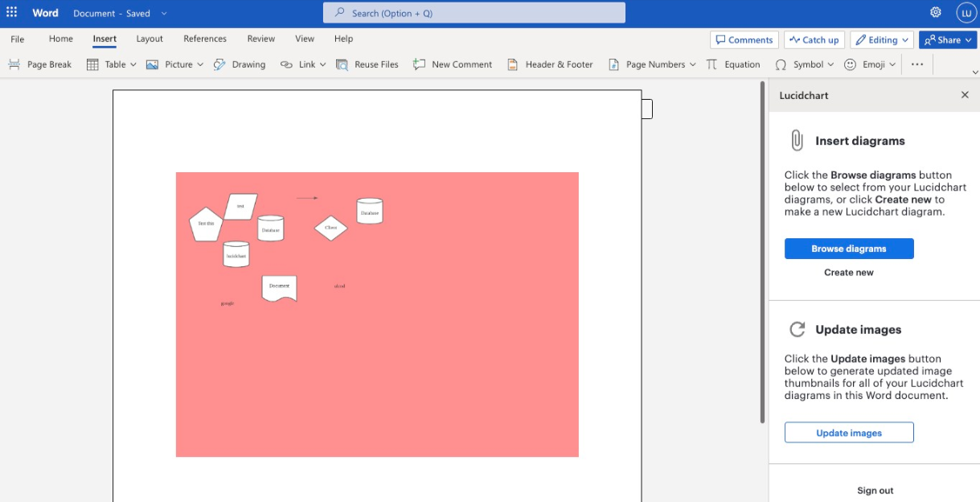
Task: Expand the Picture dropdown
Action: 200,64
